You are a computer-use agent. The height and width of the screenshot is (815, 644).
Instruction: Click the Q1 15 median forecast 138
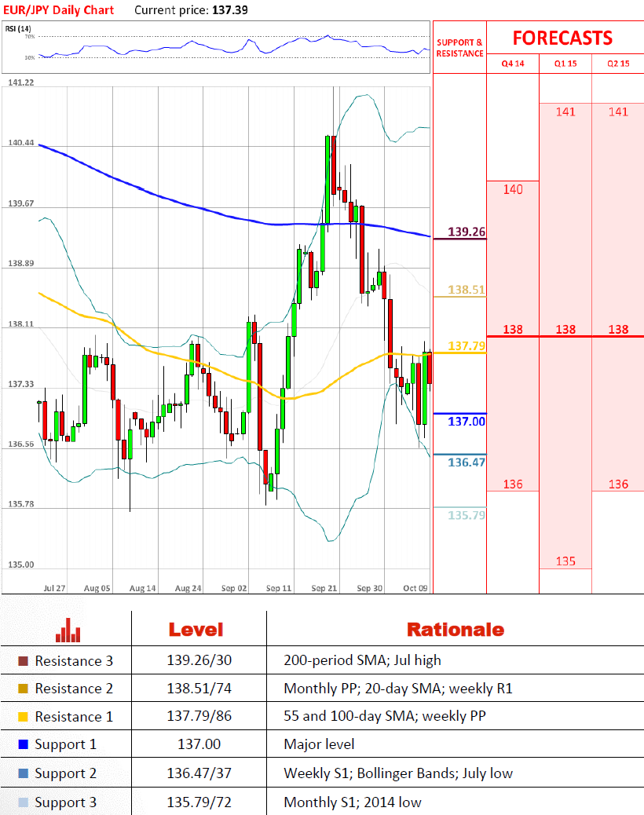click(x=565, y=330)
